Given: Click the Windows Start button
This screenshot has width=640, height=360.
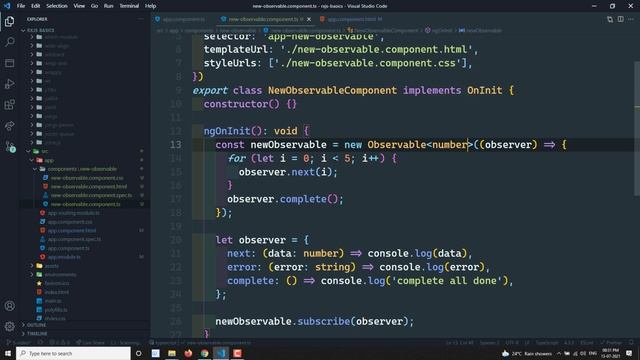Looking at the screenshot, I should point(8,353).
